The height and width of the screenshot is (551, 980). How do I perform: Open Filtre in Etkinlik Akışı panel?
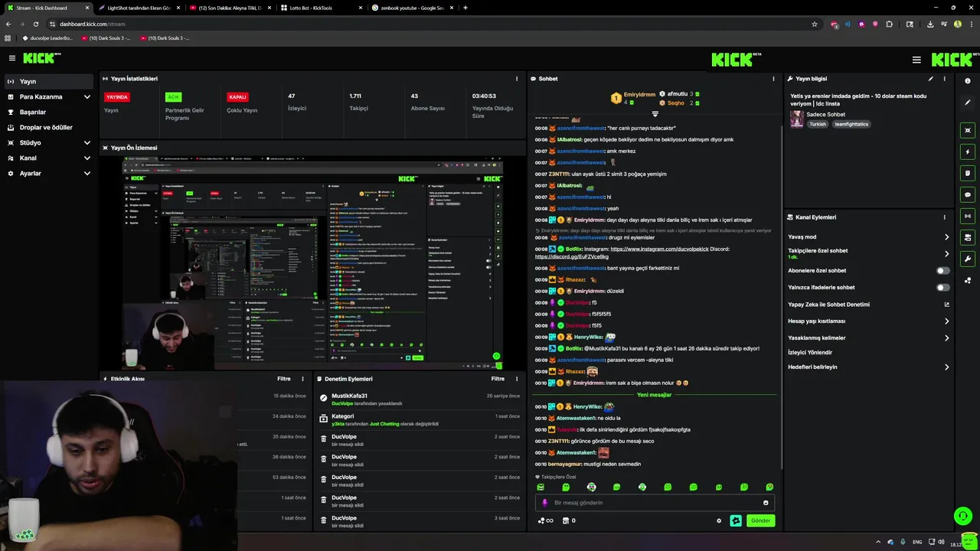coord(283,379)
